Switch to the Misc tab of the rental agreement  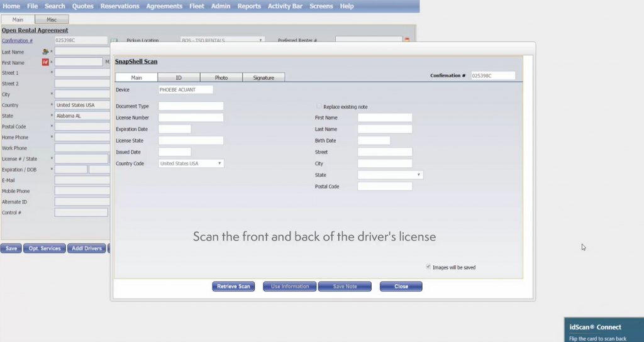coord(52,19)
